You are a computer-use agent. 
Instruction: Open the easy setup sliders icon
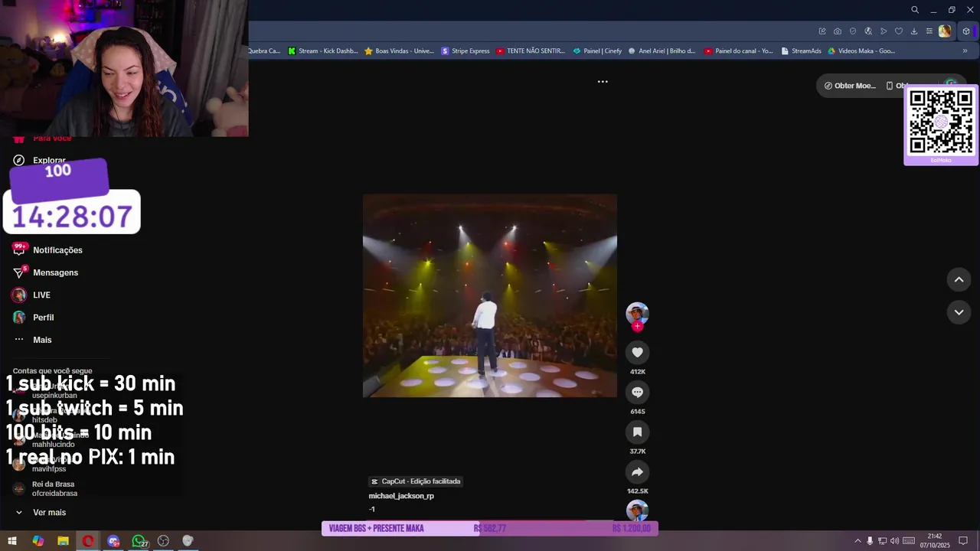[929, 31]
